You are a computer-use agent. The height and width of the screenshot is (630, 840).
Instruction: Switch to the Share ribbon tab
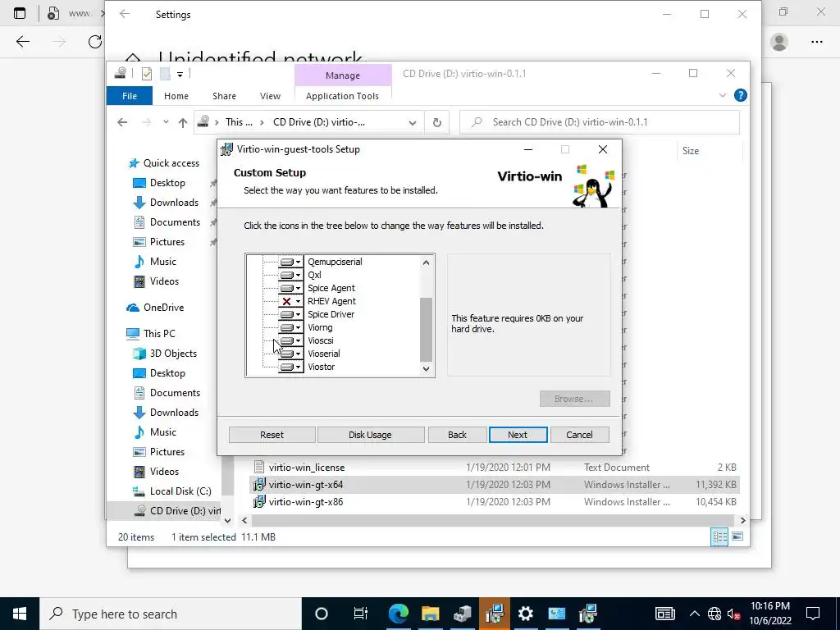pyautogui.click(x=224, y=96)
